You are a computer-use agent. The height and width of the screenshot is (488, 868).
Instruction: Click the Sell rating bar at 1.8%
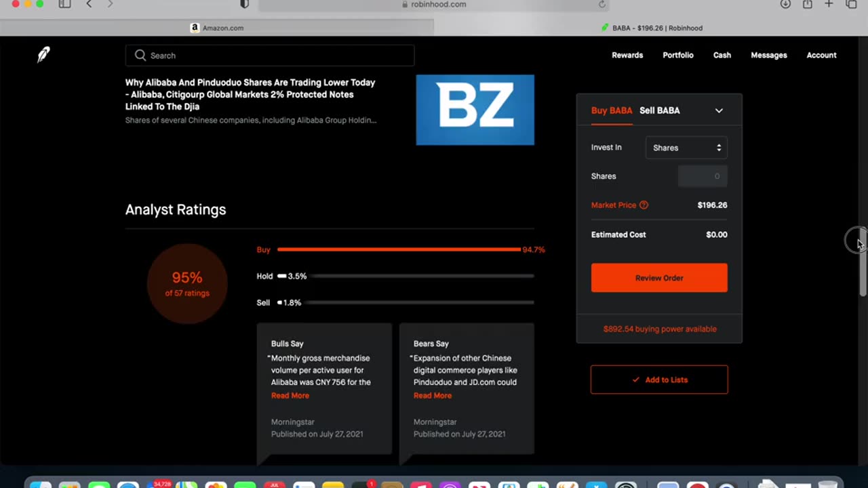click(406, 302)
